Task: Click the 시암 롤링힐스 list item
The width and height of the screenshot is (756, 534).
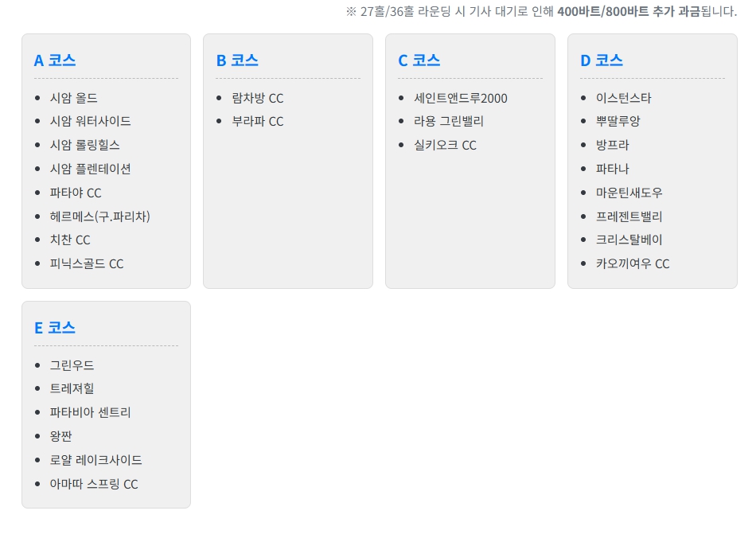Action: point(85,145)
